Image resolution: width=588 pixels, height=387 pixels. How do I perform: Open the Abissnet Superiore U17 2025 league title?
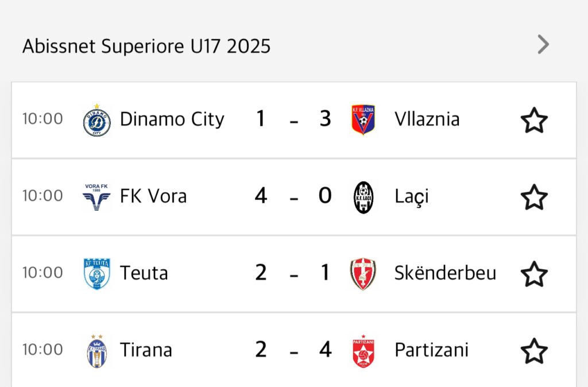[146, 46]
